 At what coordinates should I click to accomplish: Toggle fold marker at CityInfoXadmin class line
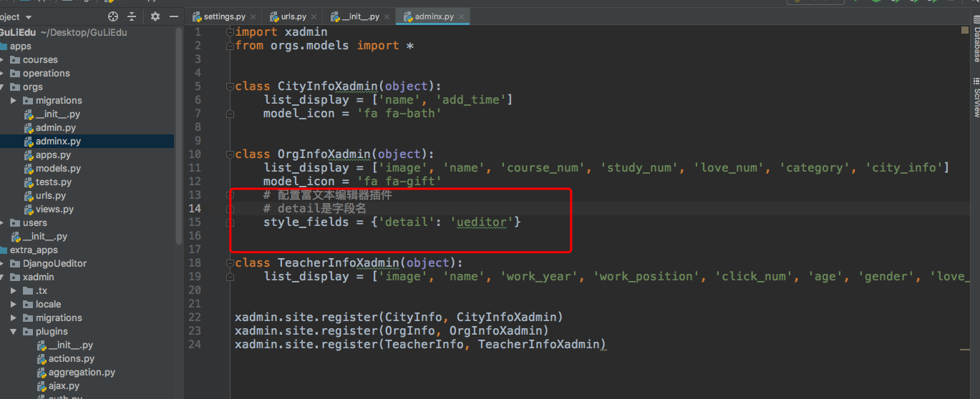pos(230,86)
